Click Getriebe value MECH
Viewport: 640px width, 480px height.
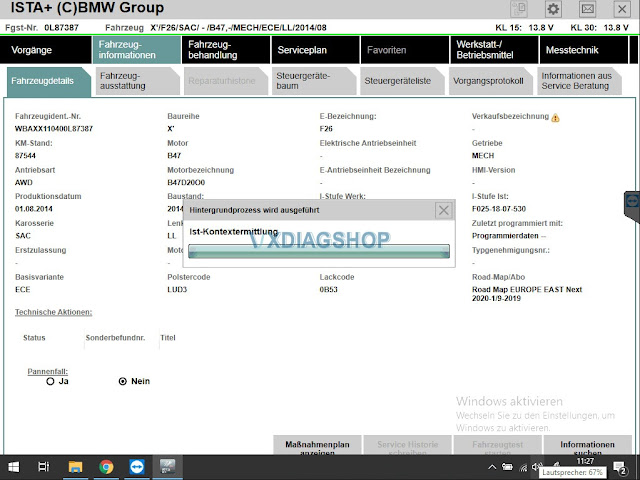[483, 156]
